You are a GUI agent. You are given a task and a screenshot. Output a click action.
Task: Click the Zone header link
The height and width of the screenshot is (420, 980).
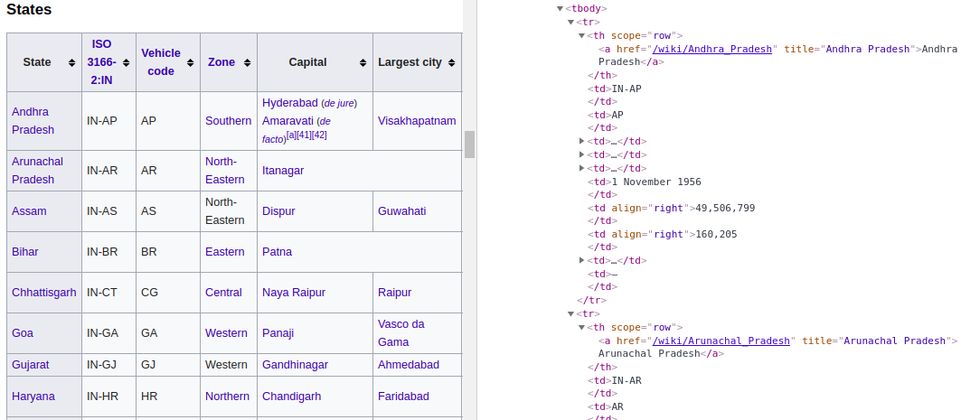[x=221, y=62]
